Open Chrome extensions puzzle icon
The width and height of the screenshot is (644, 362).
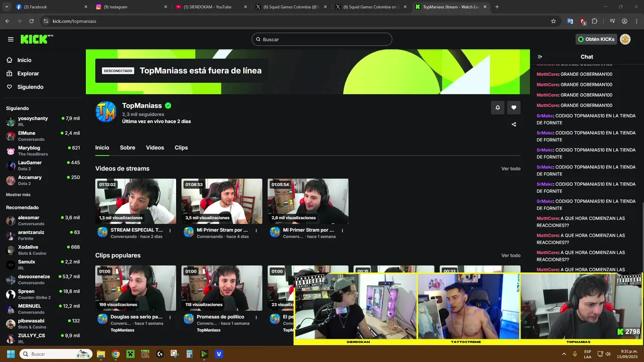pyautogui.click(x=595, y=21)
